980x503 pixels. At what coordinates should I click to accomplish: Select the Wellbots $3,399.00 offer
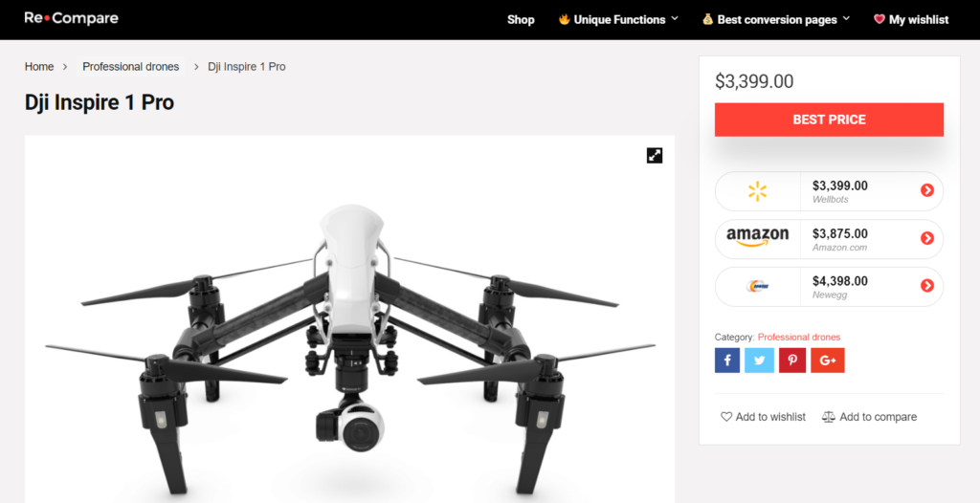click(830, 191)
